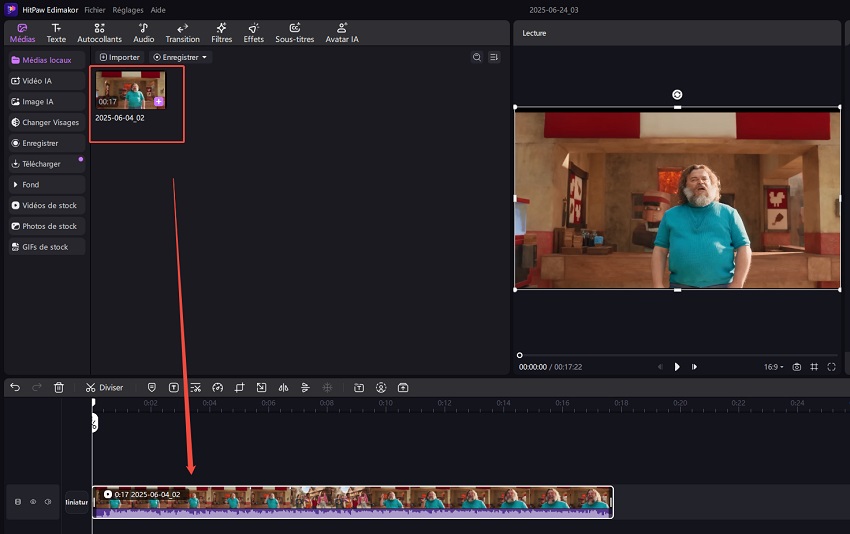Screen dimensions: 850x534
Task: Click Enregistrer in the left sidebar
Action: tap(47, 143)
